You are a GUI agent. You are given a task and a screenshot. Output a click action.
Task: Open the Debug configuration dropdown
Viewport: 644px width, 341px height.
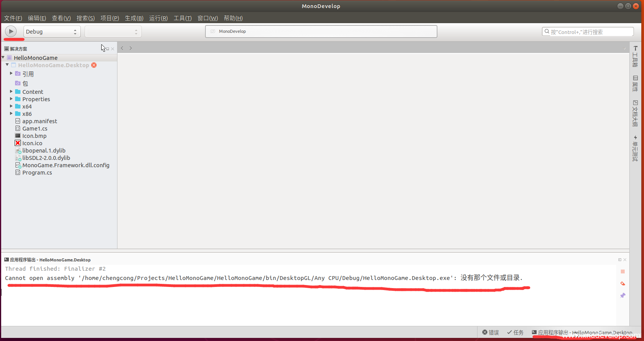point(52,32)
